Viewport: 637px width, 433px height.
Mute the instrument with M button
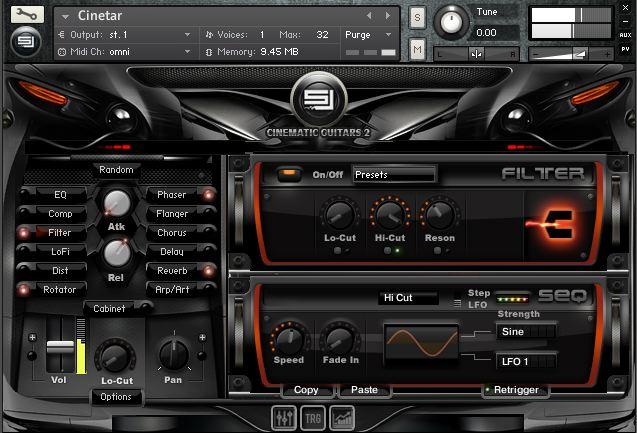coord(417,49)
